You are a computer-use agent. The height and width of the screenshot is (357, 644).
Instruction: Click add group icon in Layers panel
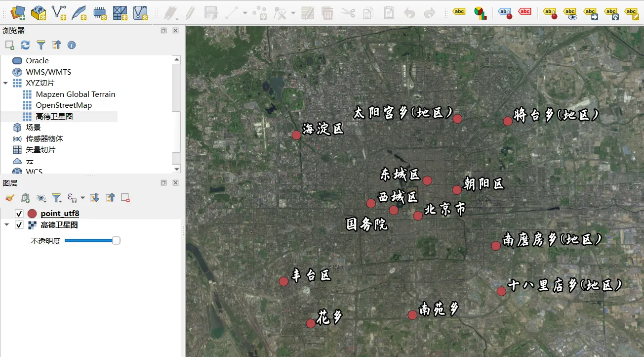25,198
